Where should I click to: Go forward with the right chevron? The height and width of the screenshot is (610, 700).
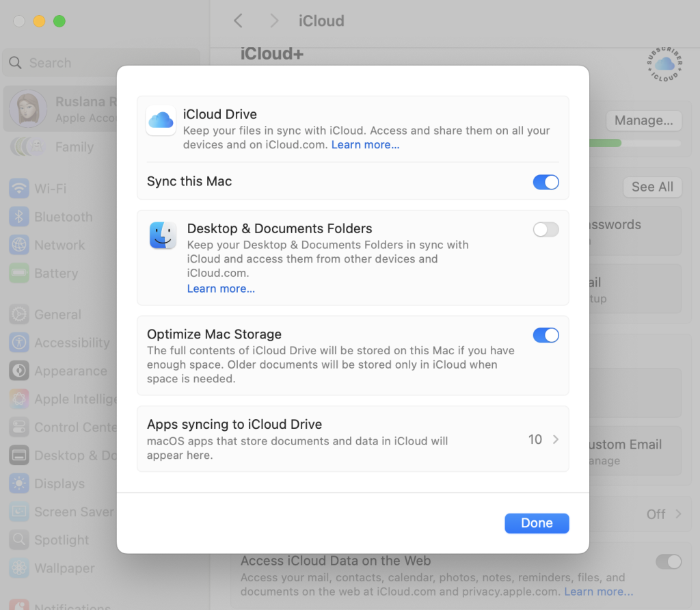point(274,21)
